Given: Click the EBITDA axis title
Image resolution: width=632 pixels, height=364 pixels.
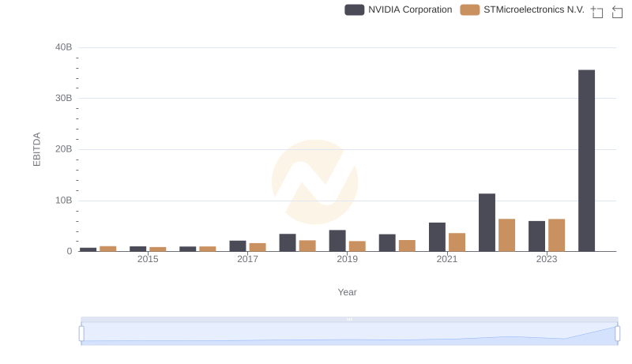Looking at the screenshot, I should 36,149.
